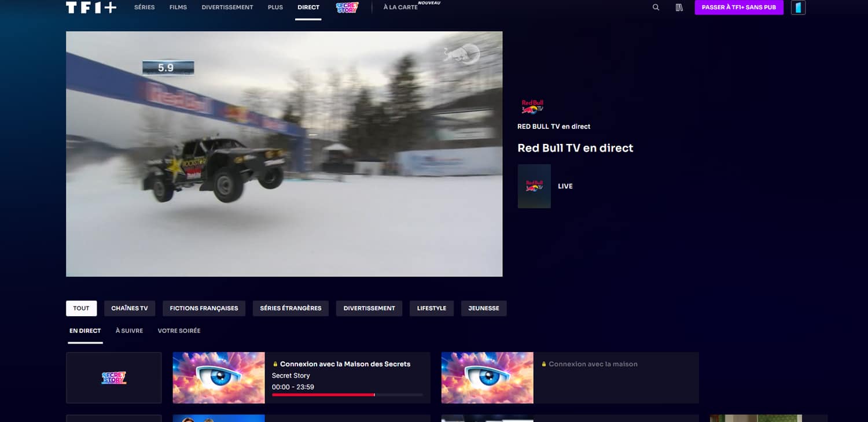Click the small RED BULL TV en direct caption
Screen dimensions: 868x422
554,126
